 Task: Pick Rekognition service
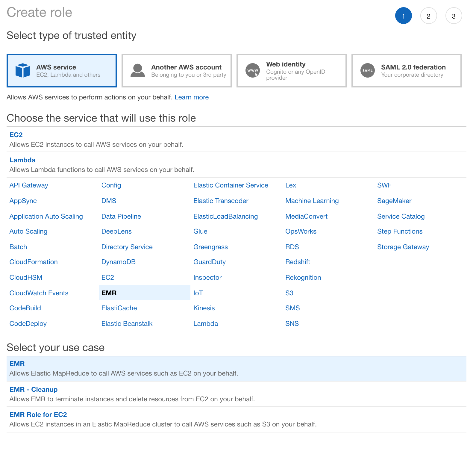(x=303, y=278)
